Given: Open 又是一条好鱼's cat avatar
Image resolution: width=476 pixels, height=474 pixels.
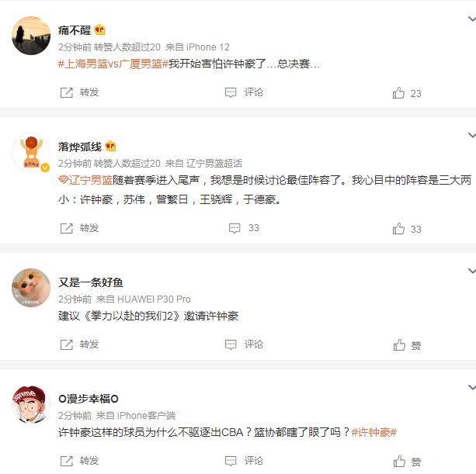Looking at the screenshot, I should (x=31, y=288).
